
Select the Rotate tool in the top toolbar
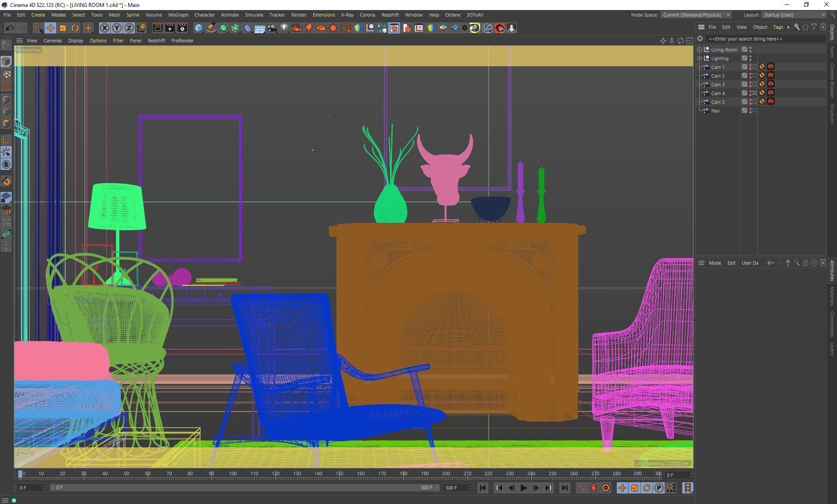point(75,28)
